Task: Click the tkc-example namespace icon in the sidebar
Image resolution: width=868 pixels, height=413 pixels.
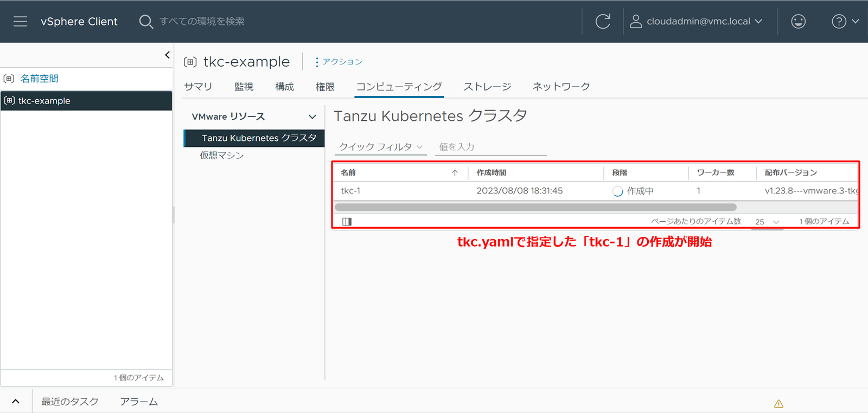Action: click(9, 100)
